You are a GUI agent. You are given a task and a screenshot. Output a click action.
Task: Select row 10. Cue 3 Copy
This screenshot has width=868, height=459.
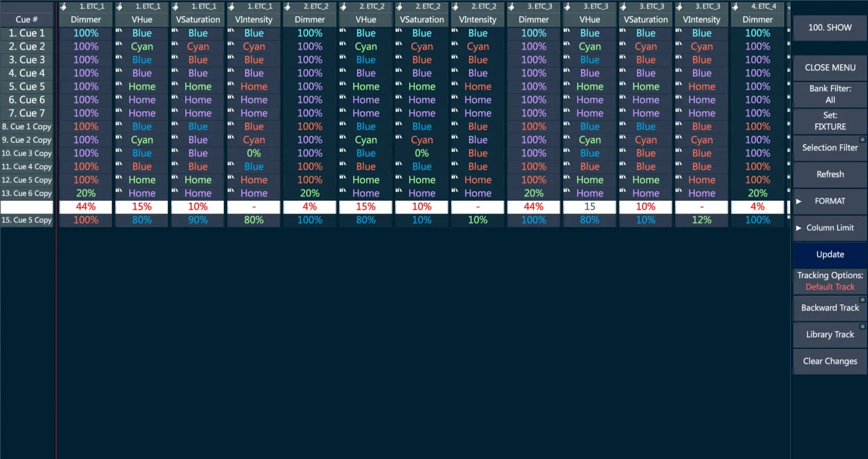tap(27, 153)
